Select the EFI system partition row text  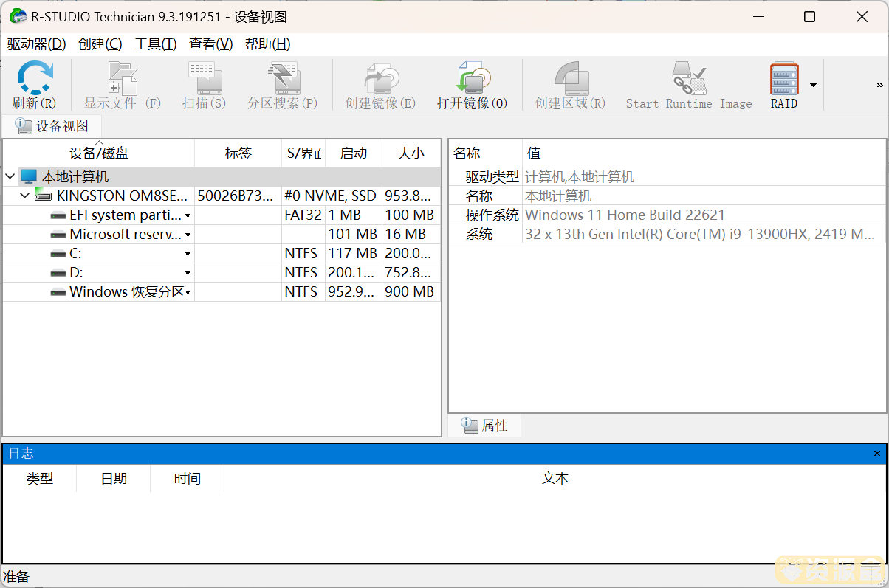(126, 215)
